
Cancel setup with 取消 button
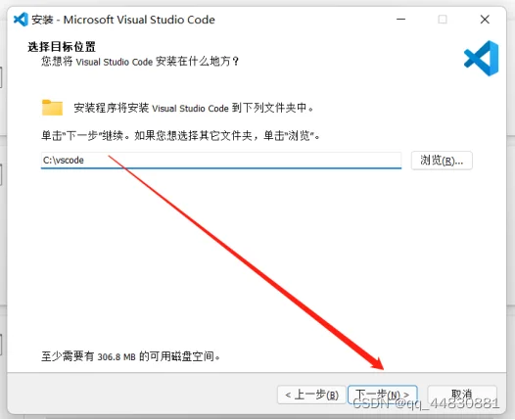tap(462, 395)
